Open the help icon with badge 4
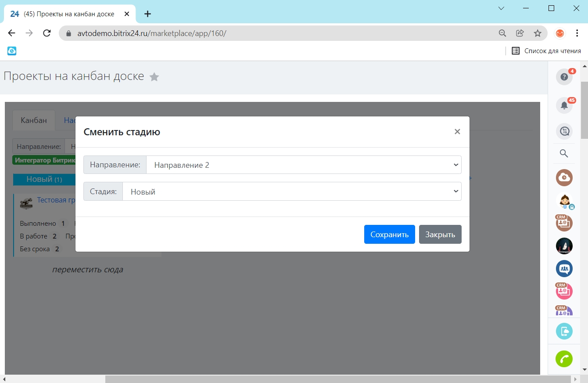 [x=564, y=77]
